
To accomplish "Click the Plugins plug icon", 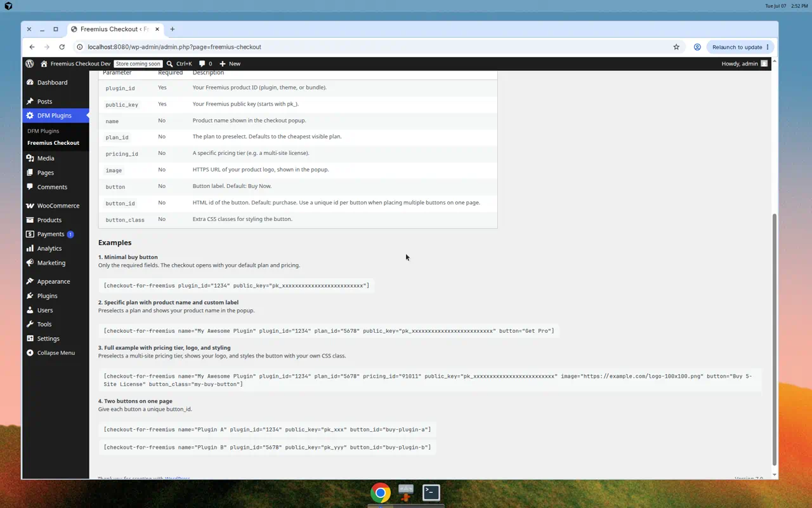I will coord(30,296).
